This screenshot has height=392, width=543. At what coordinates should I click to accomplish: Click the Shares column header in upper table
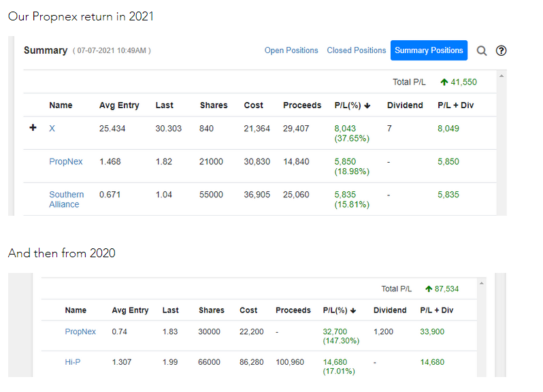214,105
